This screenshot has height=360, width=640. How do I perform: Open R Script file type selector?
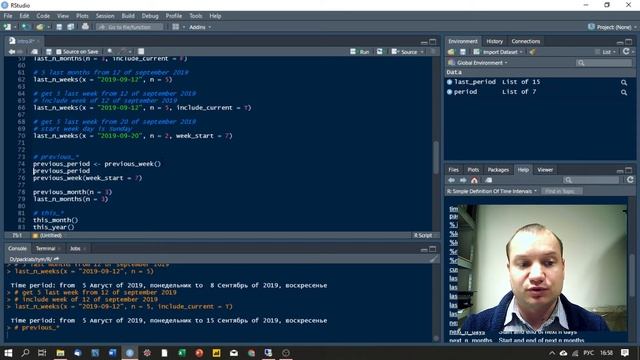point(423,236)
